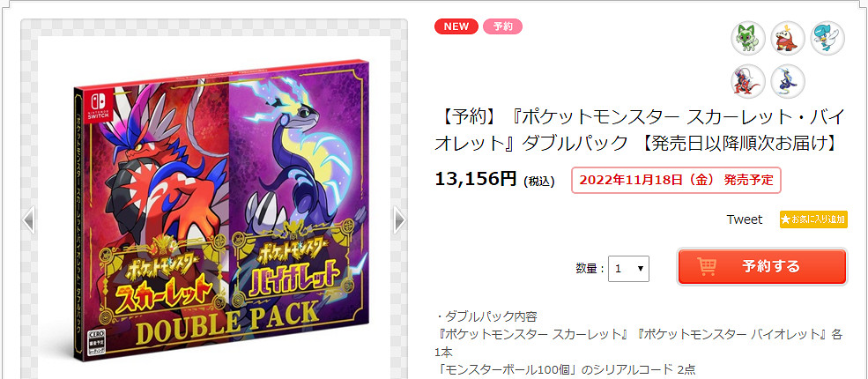Click the Fuecoco (red croc) Pokémon icon

tap(788, 38)
